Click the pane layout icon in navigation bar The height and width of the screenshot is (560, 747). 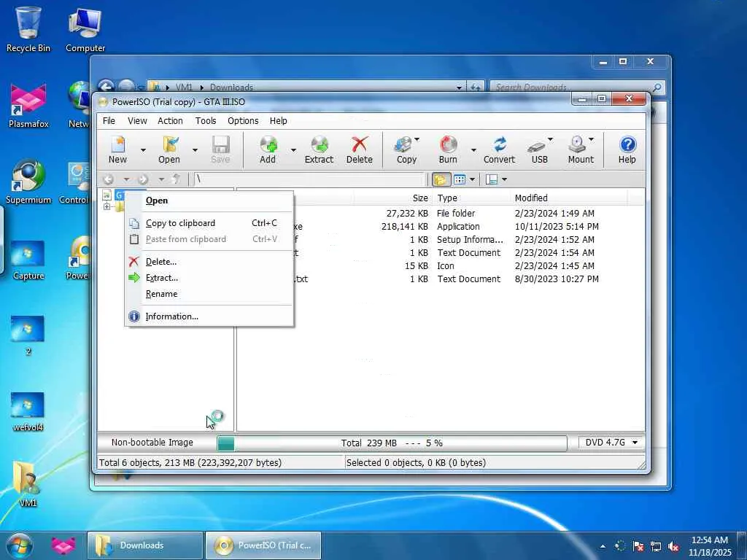492,179
